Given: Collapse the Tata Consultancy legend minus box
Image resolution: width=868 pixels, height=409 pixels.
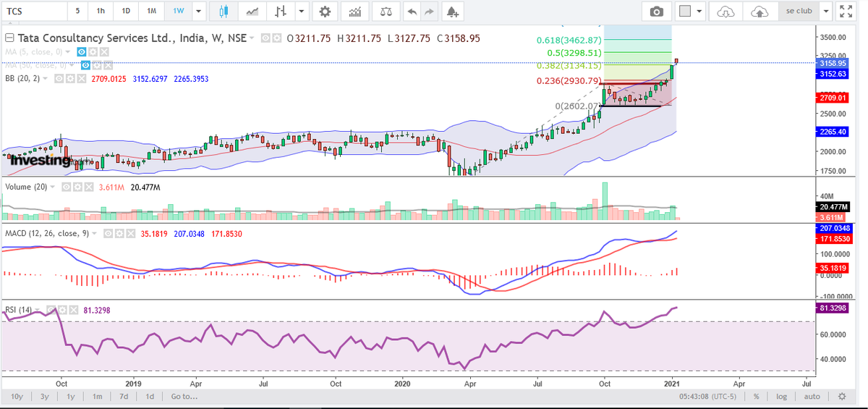Looking at the screenshot, I should (x=9, y=38).
